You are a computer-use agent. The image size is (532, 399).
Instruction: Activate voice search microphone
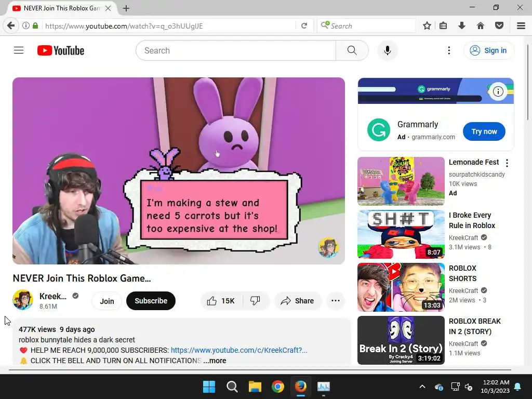click(387, 50)
